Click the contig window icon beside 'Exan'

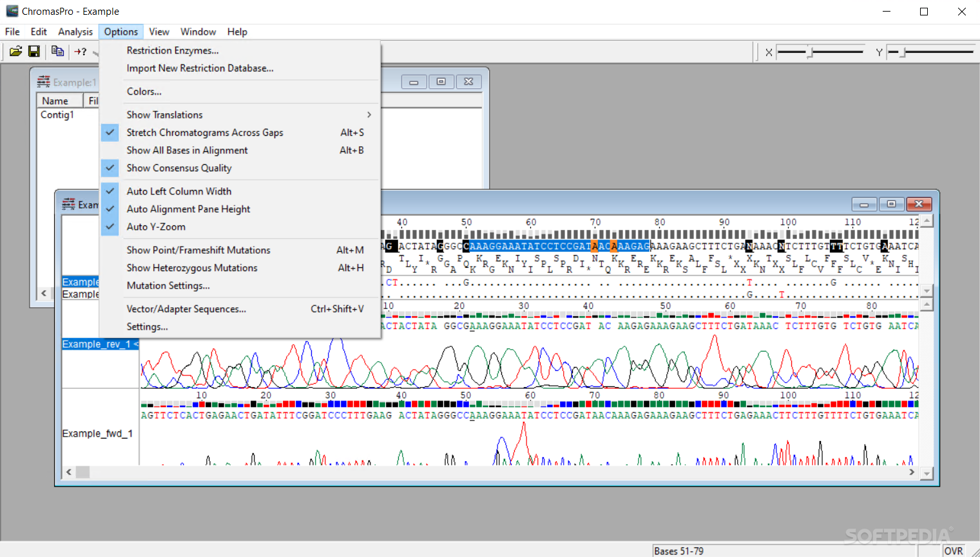[x=68, y=204]
